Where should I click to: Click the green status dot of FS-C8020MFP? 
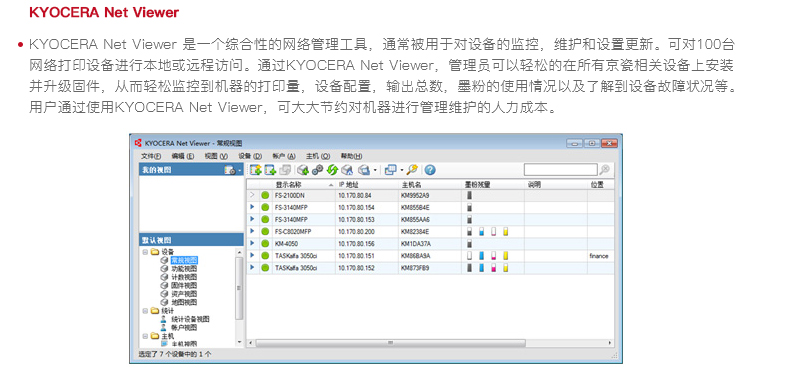click(x=266, y=232)
